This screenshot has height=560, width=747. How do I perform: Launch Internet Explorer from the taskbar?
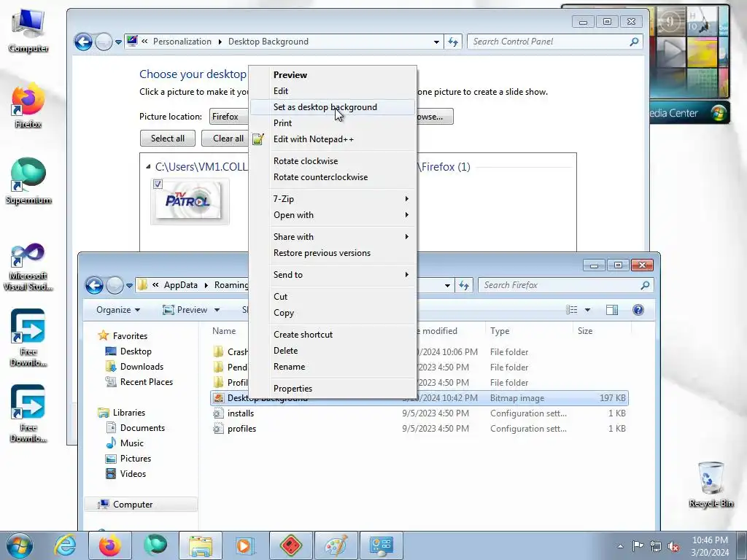pyautogui.click(x=65, y=545)
